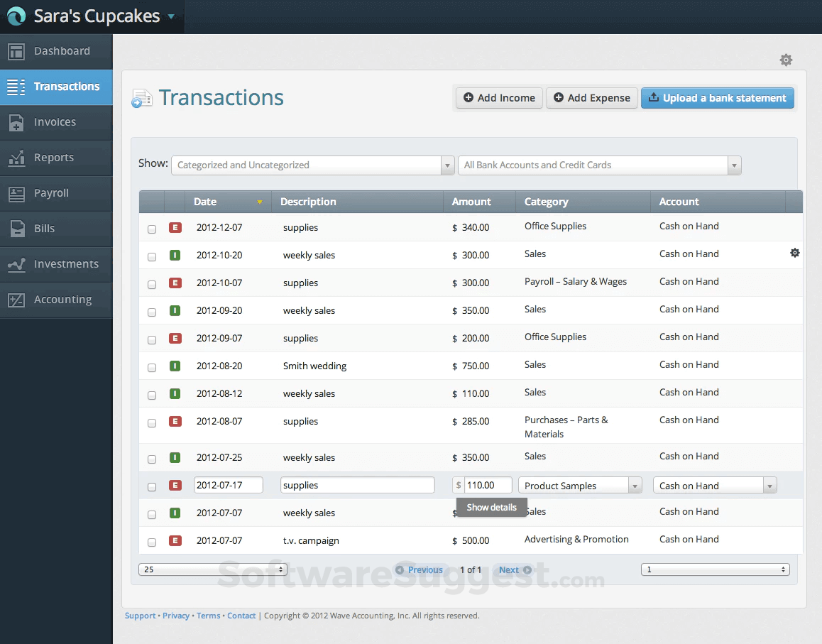Select the Invoices sidebar icon
822x644 pixels.
(15, 123)
